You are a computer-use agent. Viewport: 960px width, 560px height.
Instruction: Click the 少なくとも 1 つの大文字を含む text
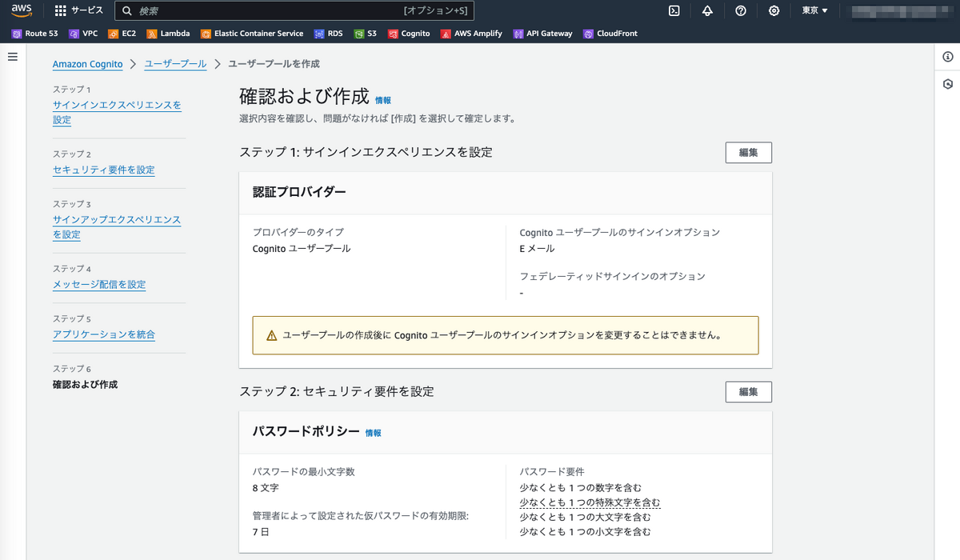586,517
